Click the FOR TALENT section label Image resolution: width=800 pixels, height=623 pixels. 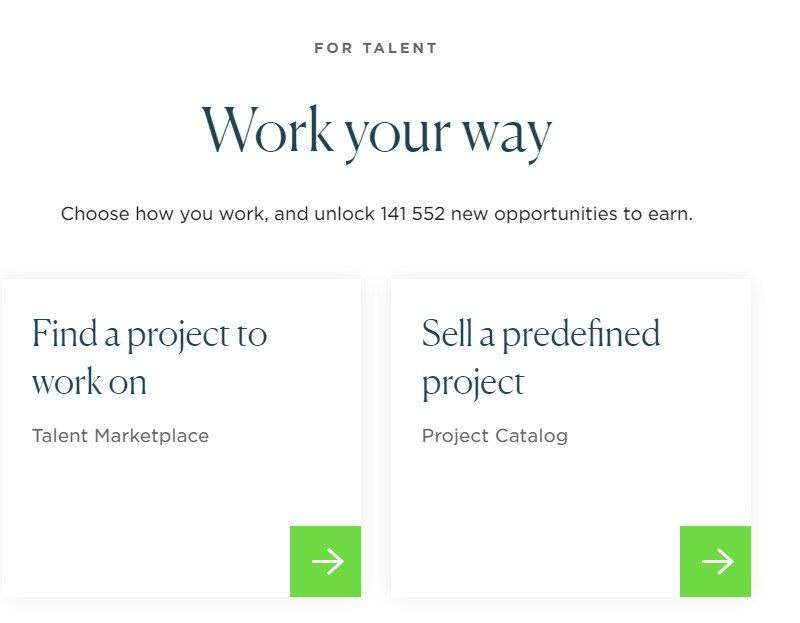(x=376, y=48)
